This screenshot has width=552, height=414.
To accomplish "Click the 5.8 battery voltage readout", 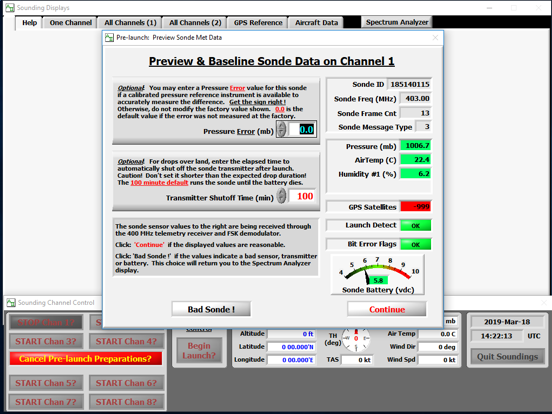I will (378, 280).
